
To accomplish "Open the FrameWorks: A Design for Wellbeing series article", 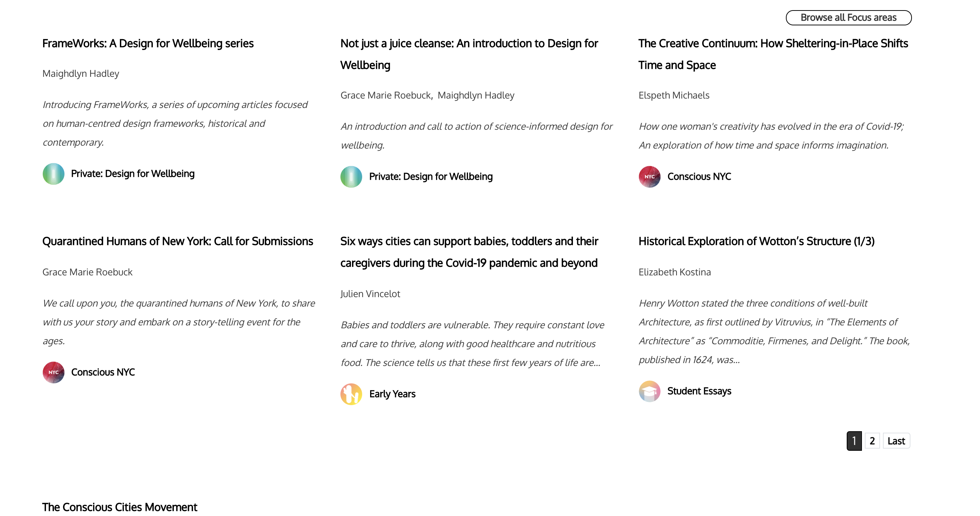I will pos(148,43).
